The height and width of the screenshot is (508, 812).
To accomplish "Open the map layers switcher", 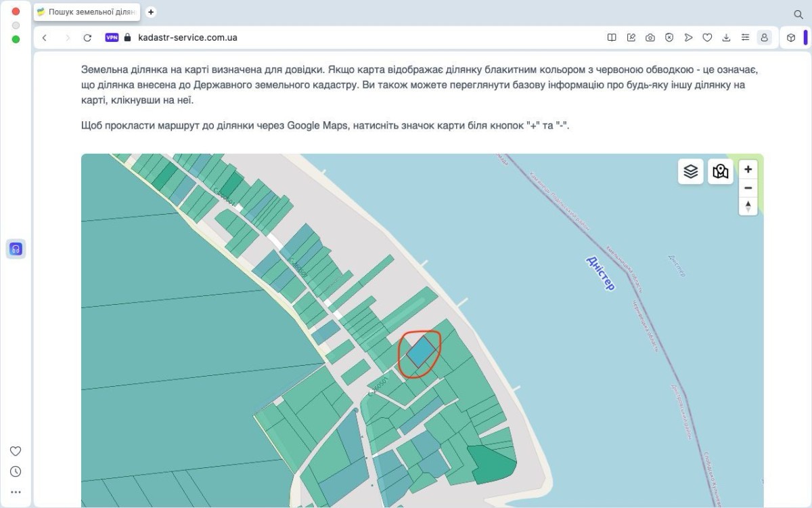I will pos(690,171).
